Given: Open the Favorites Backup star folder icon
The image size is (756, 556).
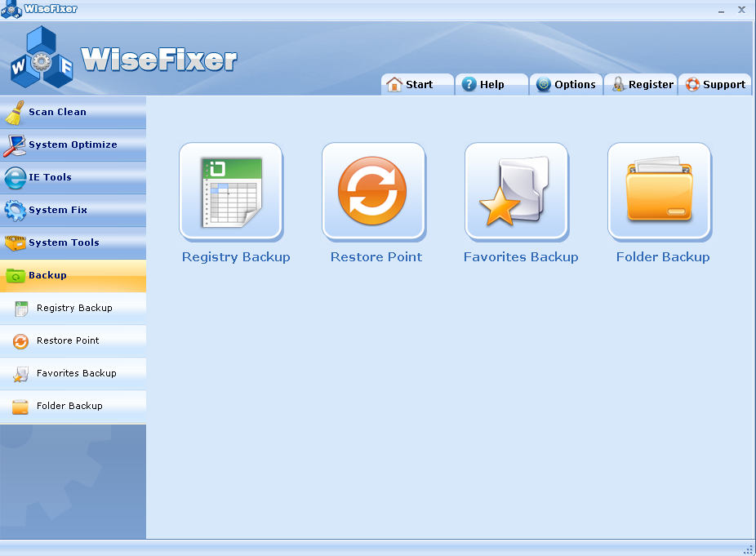Looking at the screenshot, I should point(516,191).
